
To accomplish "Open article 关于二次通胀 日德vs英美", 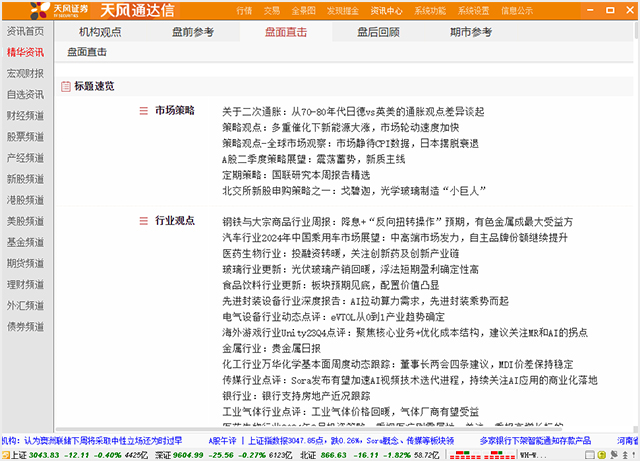I will [x=353, y=111].
